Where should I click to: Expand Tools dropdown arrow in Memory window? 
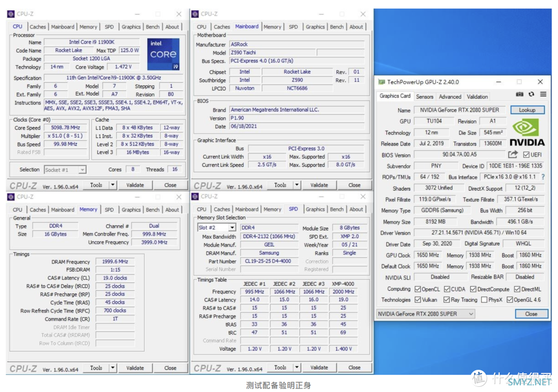(x=113, y=368)
